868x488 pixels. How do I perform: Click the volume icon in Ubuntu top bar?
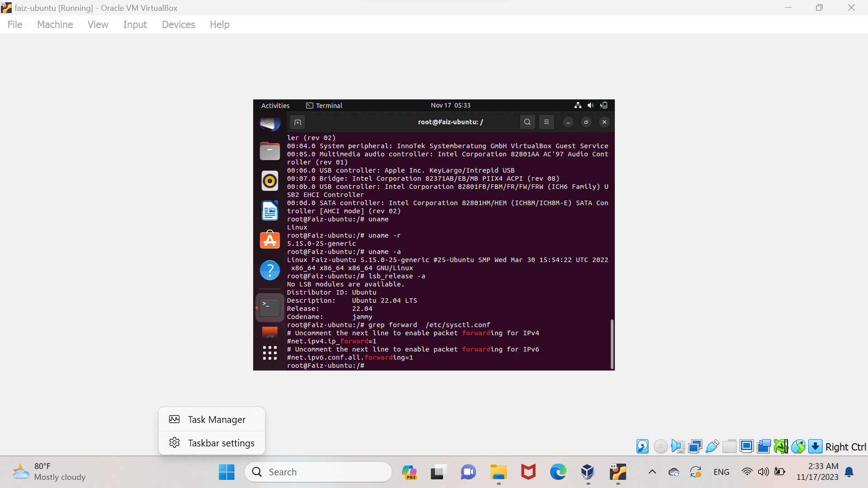coord(590,105)
